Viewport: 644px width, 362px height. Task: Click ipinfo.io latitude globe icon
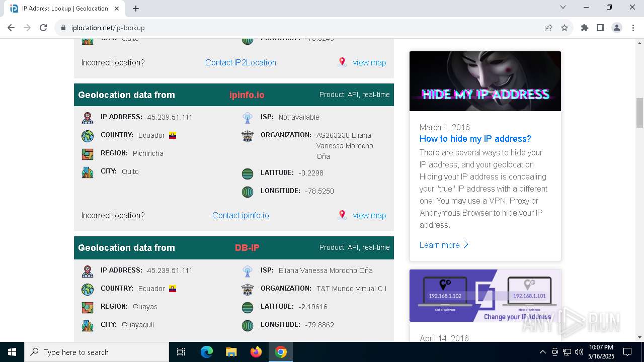248,174
